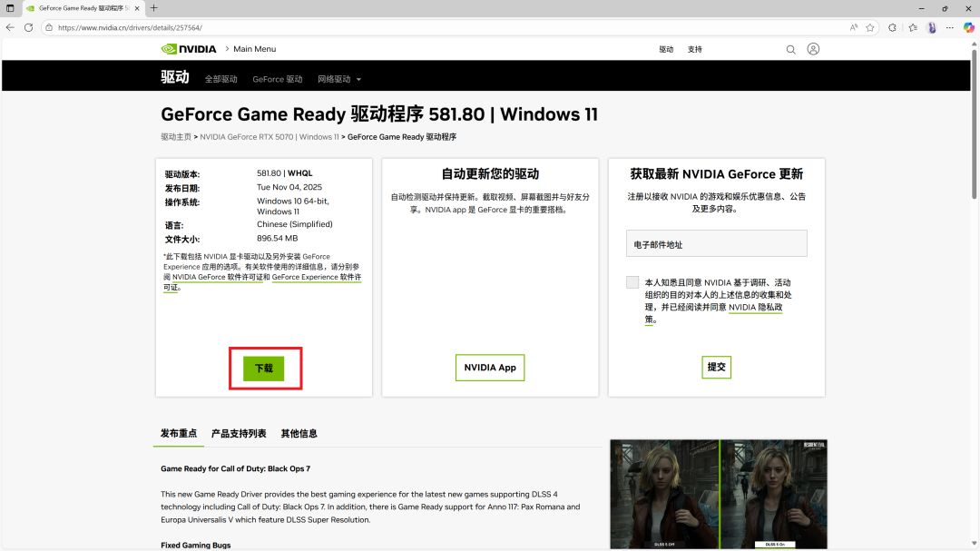Submit the email with the 提交 button
Image resolution: width=980 pixels, height=551 pixels.
tap(716, 367)
